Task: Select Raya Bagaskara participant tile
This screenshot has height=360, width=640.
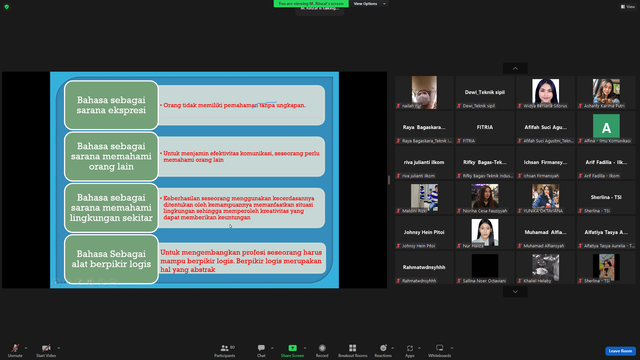Action: [x=424, y=127]
